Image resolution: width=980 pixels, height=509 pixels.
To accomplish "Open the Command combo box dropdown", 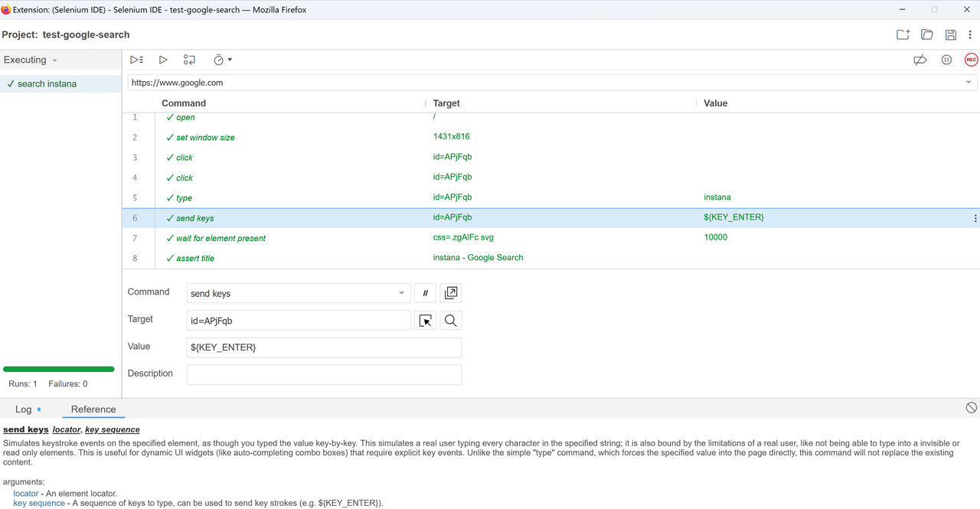I will pos(401,293).
